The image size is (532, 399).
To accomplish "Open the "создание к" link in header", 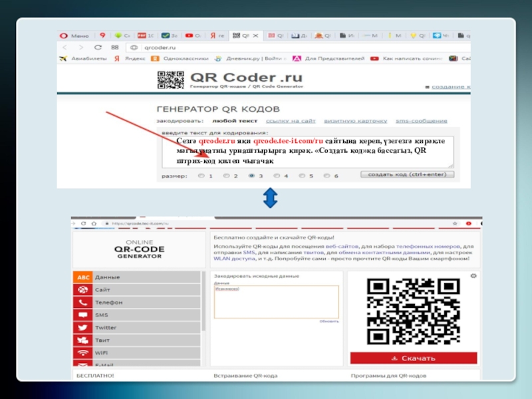I will (x=451, y=87).
